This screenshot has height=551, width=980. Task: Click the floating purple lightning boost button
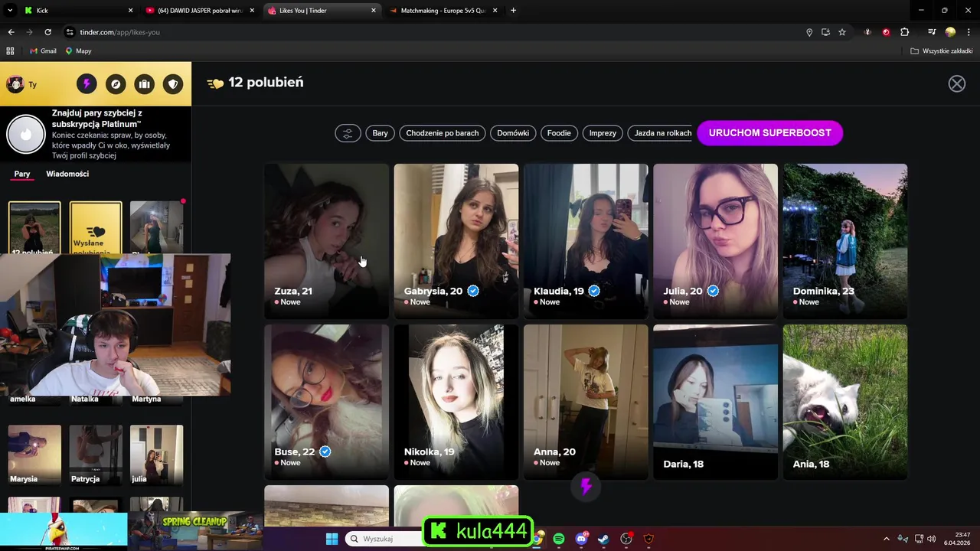[586, 486]
